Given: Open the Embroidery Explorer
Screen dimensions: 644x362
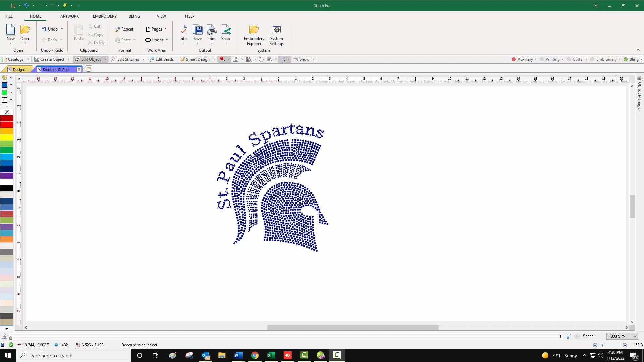Looking at the screenshot, I should (254, 35).
